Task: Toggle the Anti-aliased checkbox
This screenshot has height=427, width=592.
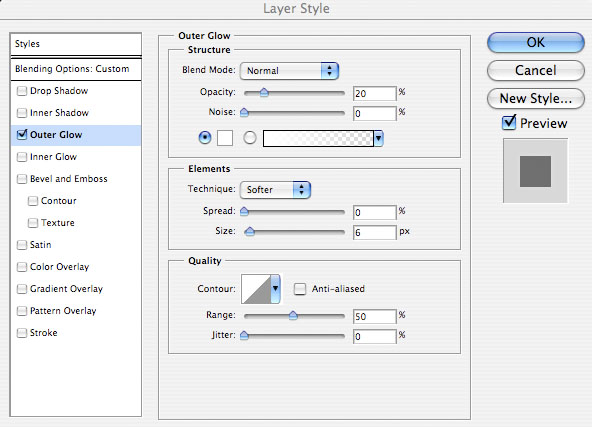Action: pyautogui.click(x=300, y=289)
